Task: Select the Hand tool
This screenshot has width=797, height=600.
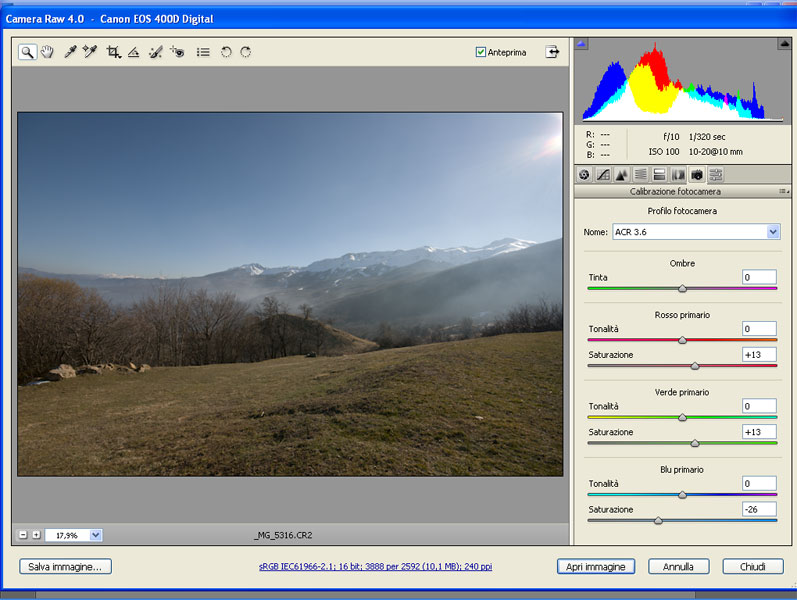Action: click(47, 52)
